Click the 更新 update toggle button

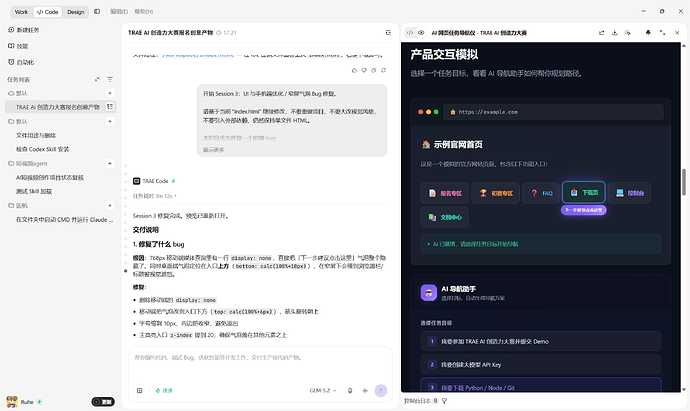point(103,402)
